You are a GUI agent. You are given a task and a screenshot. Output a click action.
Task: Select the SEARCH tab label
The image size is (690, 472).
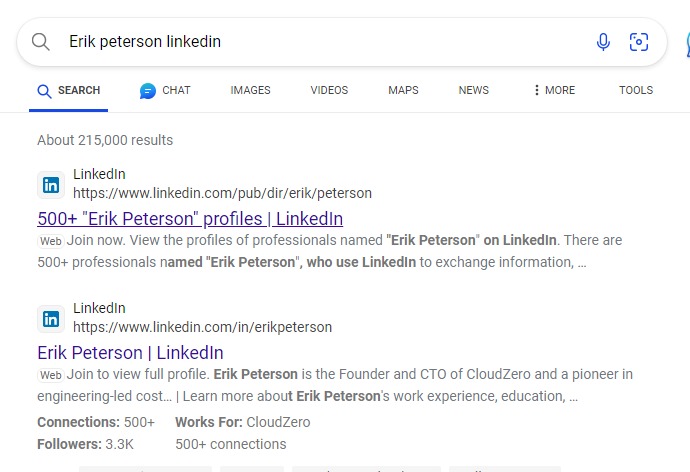(x=79, y=90)
